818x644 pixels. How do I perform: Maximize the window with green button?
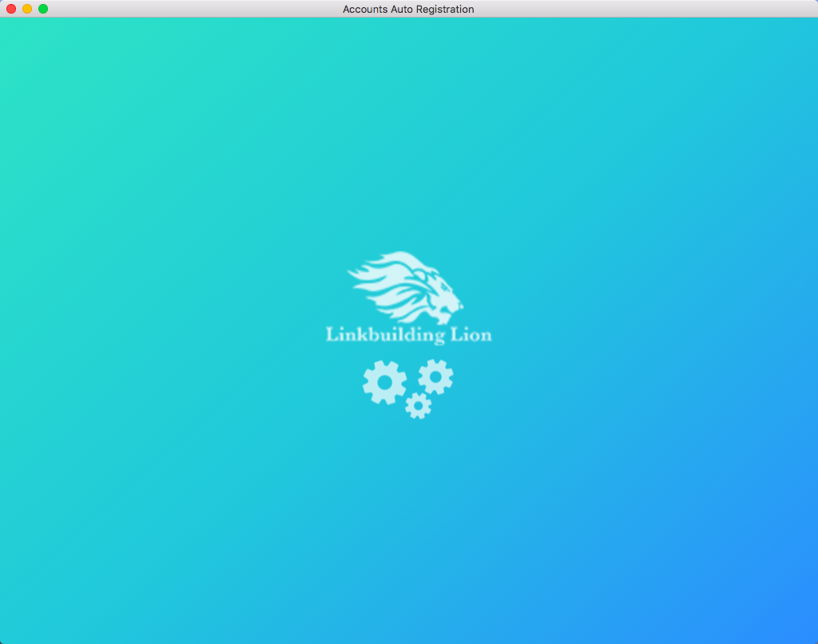43,9
